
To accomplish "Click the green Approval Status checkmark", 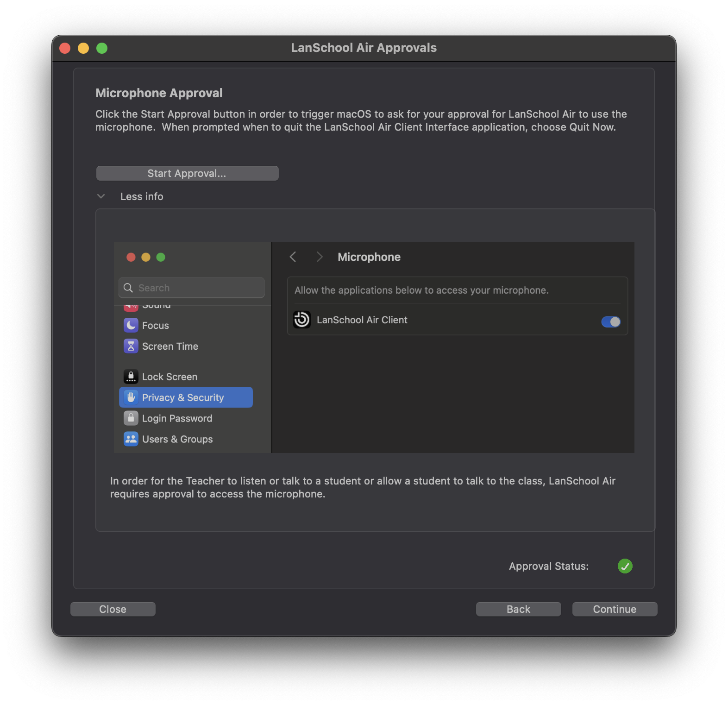I will click(625, 566).
